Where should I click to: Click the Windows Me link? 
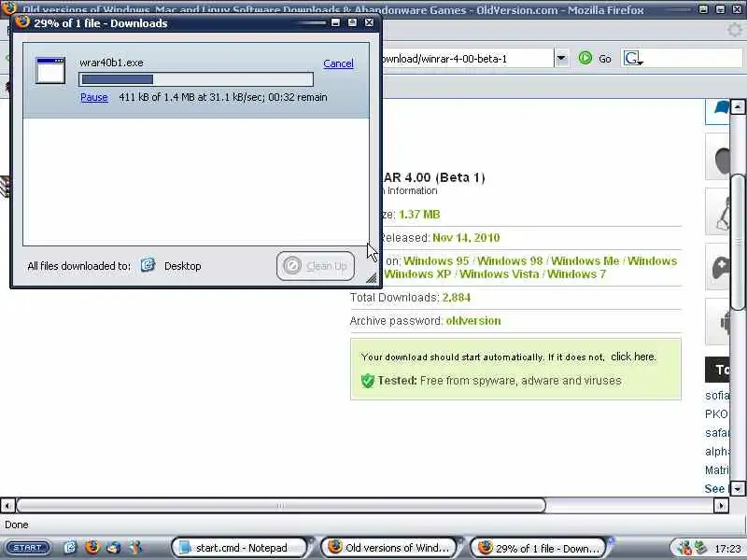(585, 261)
